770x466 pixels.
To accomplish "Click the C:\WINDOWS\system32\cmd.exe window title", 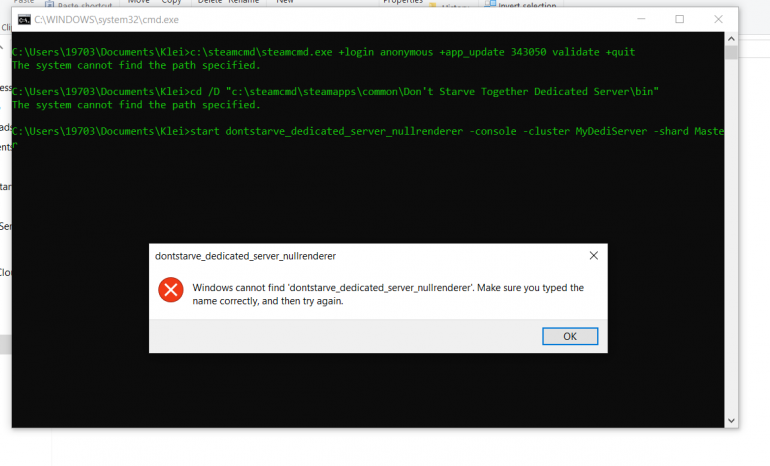I will click(x=107, y=20).
